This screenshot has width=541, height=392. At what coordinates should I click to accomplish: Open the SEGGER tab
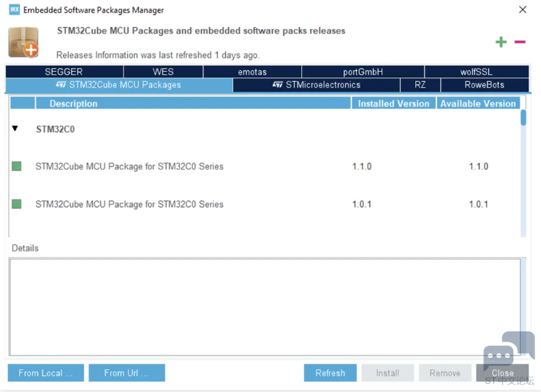[x=64, y=72]
